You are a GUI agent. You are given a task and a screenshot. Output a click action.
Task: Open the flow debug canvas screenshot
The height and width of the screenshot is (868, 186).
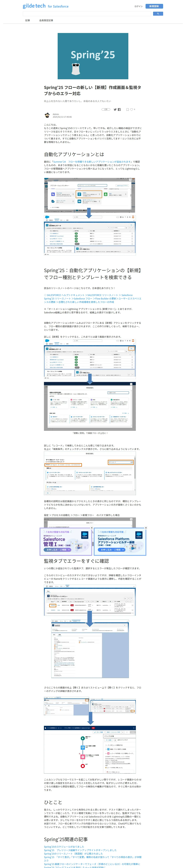point(90,749)
